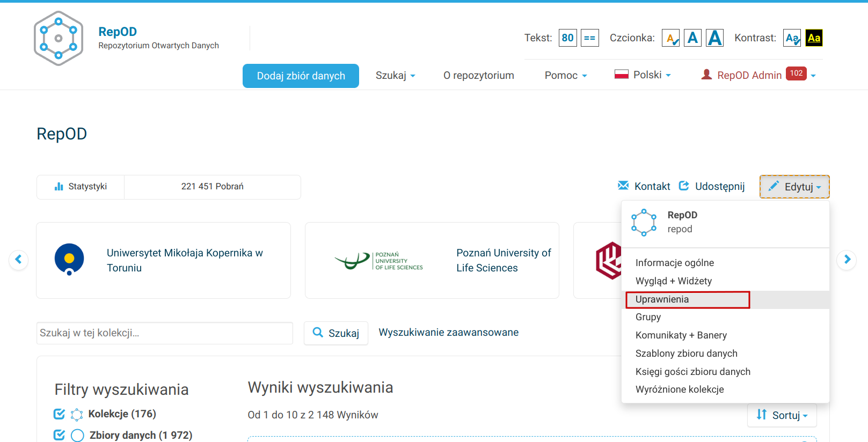Set text to full width (==)
This screenshot has width=868, height=442.
pos(589,38)
